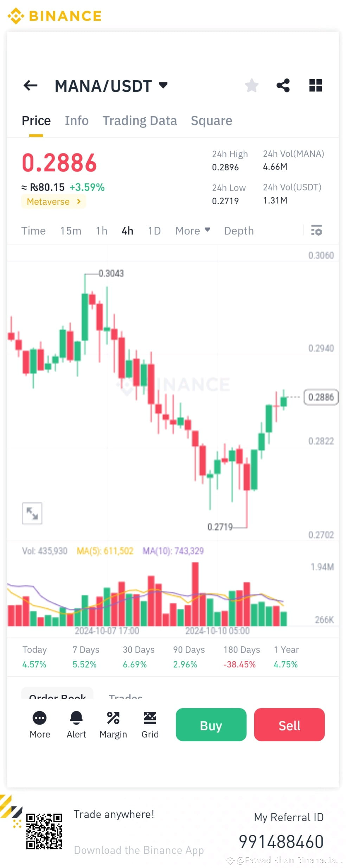Select the 1D timeframe

[154, 231]
